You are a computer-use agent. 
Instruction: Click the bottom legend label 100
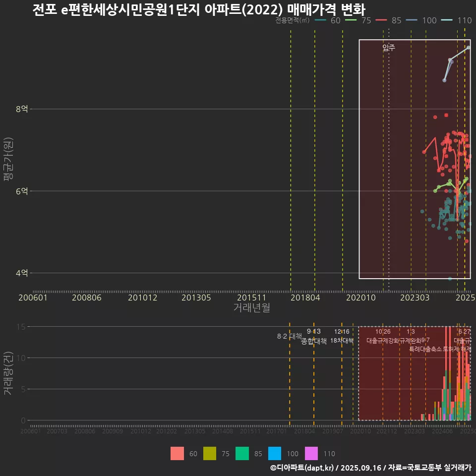tap(293, 454)
